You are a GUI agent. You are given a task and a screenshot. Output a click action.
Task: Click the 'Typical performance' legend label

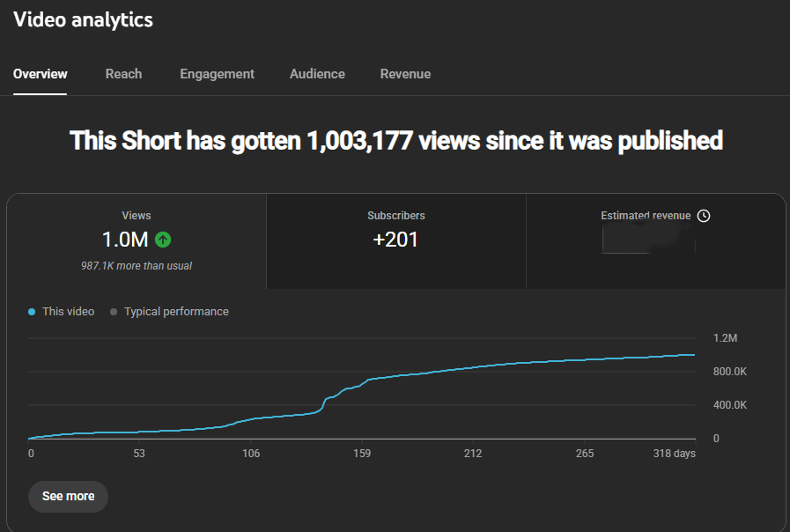[176, 311]
